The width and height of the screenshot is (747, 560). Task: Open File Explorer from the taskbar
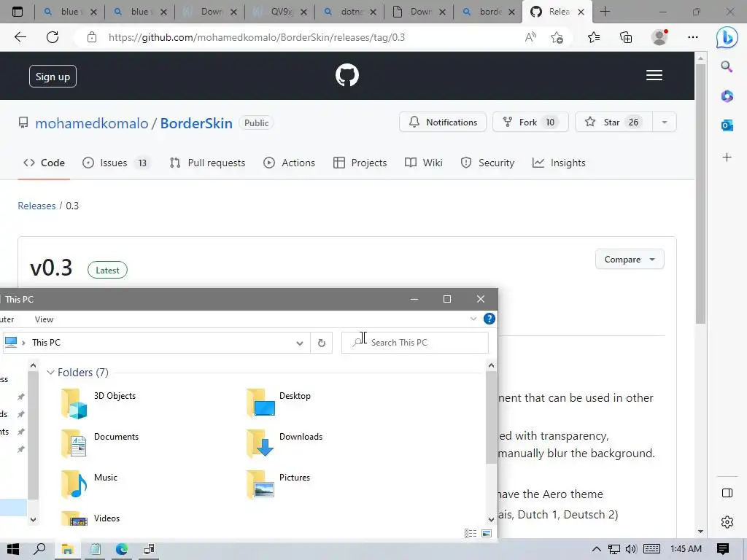click(x=67, y=549)
